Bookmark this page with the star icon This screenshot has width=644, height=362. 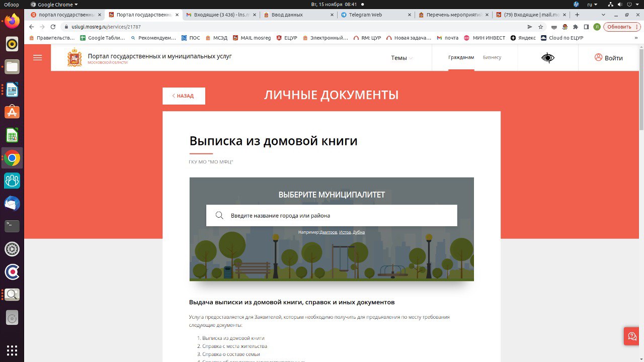[x=541, y=27]
